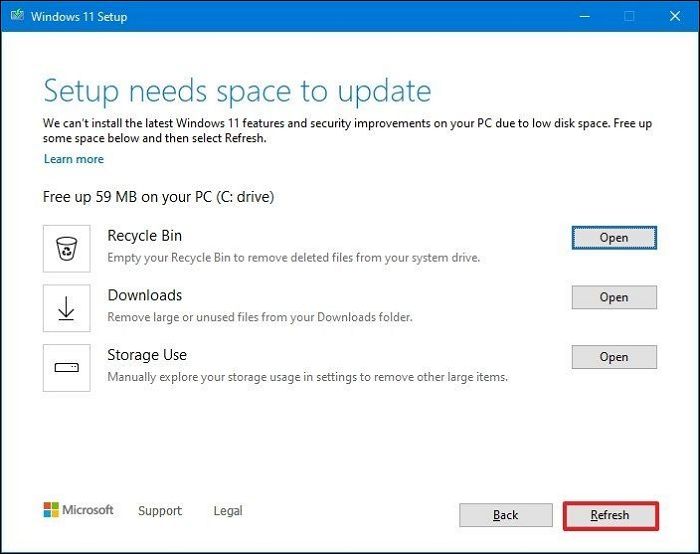
Task: Hit the Refresh button
Action: [x=610, y=515]
